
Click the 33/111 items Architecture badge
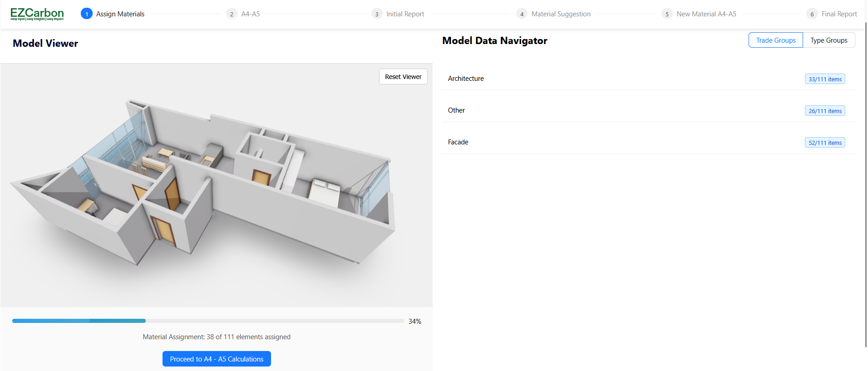[x=824, y=79]
